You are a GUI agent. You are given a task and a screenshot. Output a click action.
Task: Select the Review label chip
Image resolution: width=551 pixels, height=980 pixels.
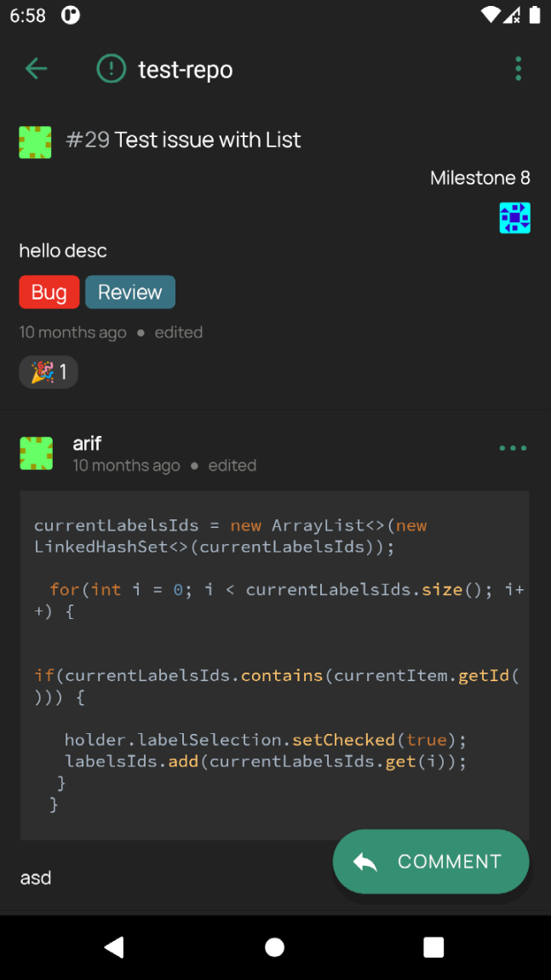point(130,292)
